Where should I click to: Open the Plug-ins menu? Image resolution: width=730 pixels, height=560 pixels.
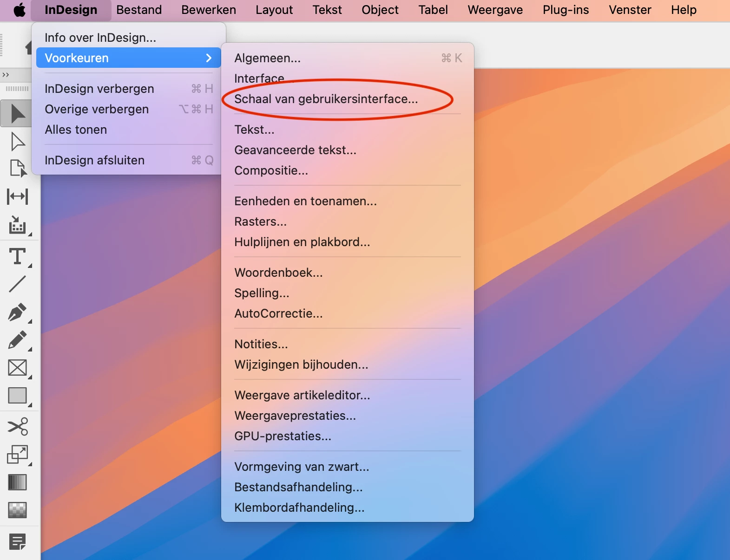coord(566,10)
